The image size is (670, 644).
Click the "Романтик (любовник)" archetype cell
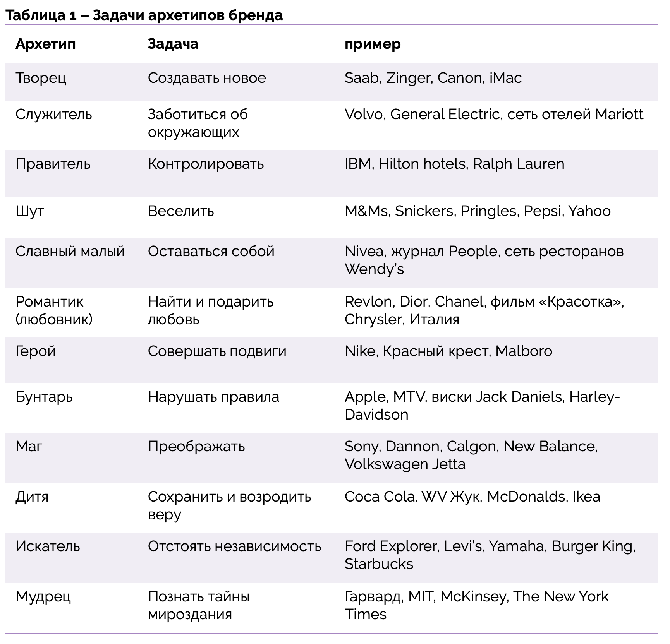(x=54, y=310)
